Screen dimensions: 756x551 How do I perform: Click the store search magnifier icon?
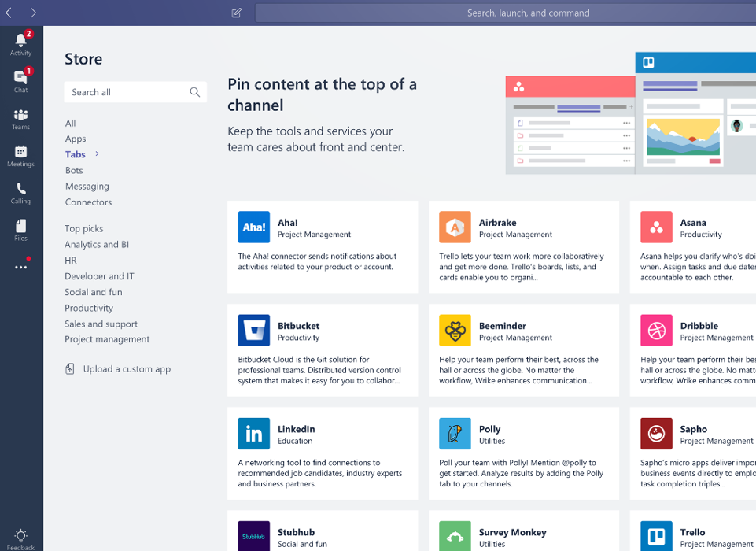tap(195, 92)
